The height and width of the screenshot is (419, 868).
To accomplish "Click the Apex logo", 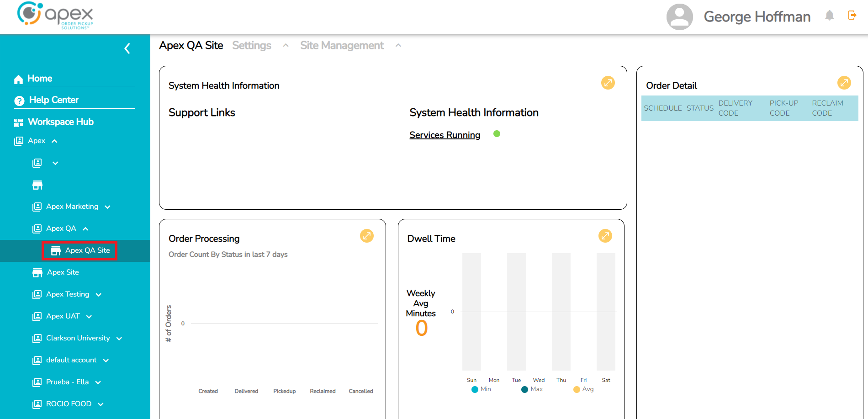I will [x=55, y=16].
